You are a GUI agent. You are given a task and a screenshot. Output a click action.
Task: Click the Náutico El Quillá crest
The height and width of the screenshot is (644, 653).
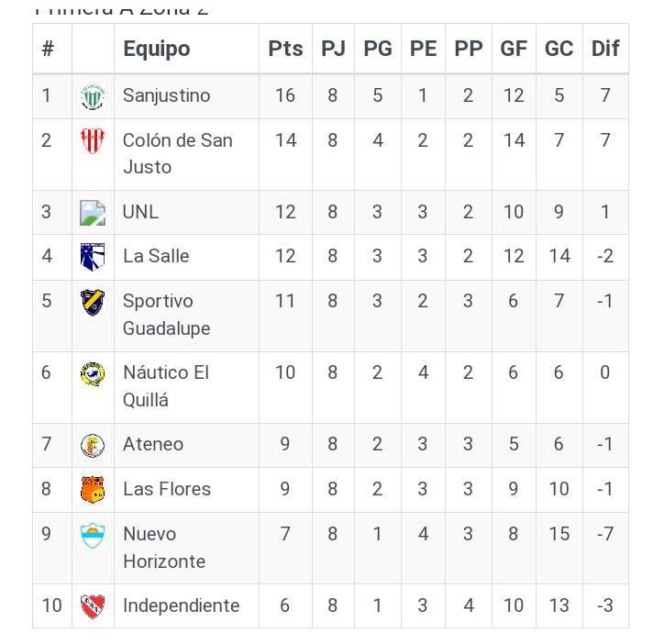93,373
